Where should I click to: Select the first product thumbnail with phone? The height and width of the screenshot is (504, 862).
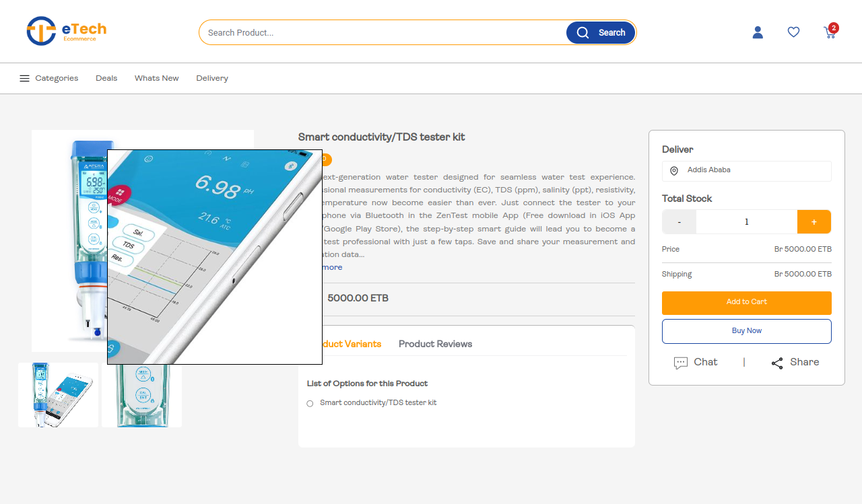pyautogui.click(x=58, y=395)
